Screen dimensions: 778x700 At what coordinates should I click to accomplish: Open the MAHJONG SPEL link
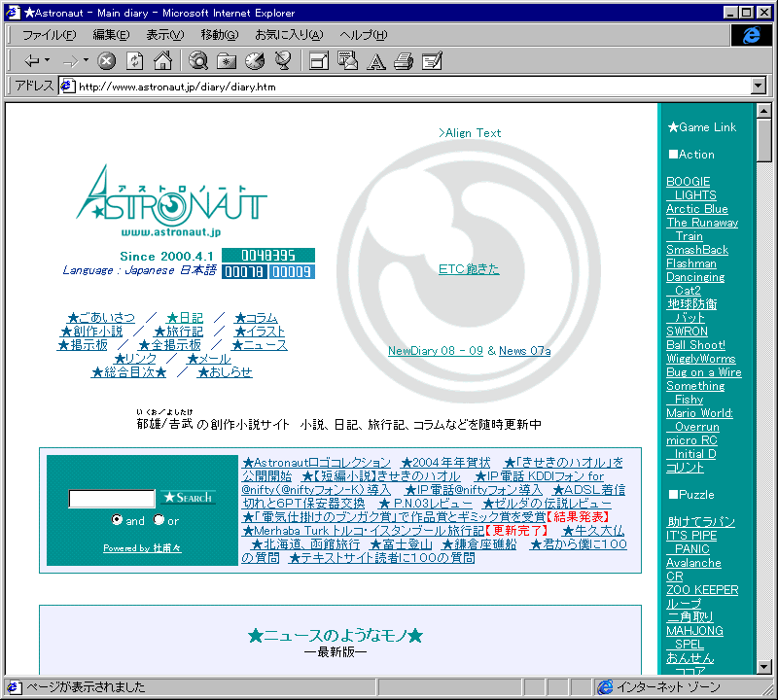694,638
